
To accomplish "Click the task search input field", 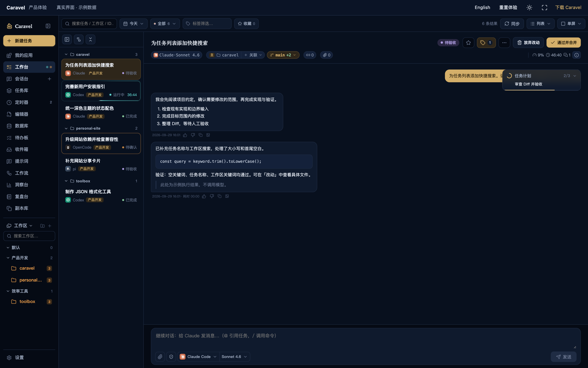I will tap(89, 24).
